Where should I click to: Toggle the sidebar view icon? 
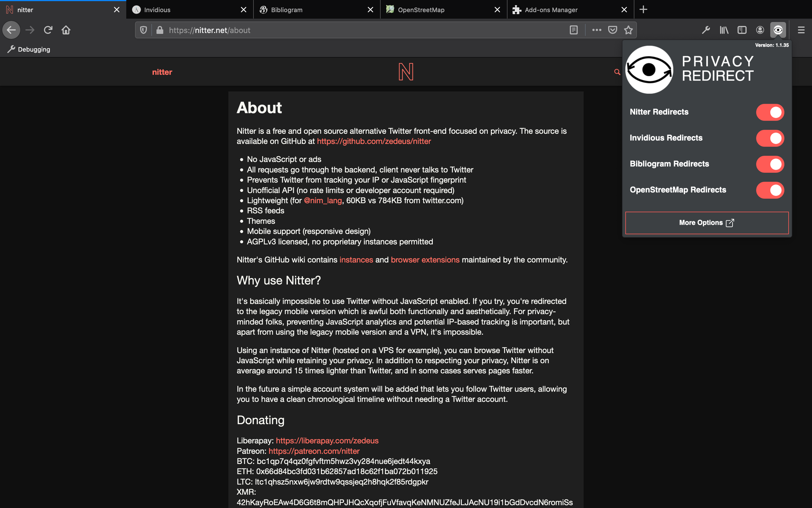[742, 30]
